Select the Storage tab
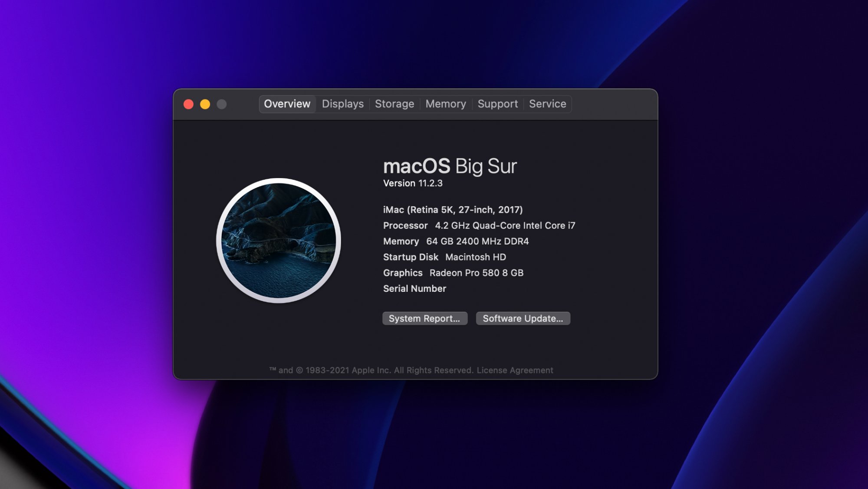This screenshot has width=868, height=489. point(394,104)
